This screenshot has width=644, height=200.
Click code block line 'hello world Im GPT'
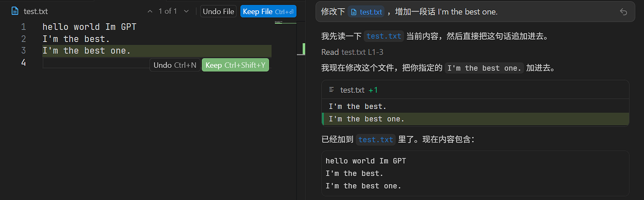tap(366, 161)
